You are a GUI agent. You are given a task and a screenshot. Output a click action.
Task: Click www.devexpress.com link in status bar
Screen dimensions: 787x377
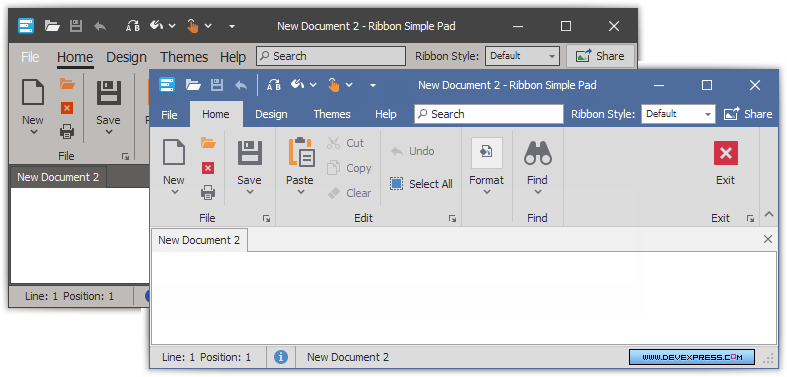[x=692, y=357]
